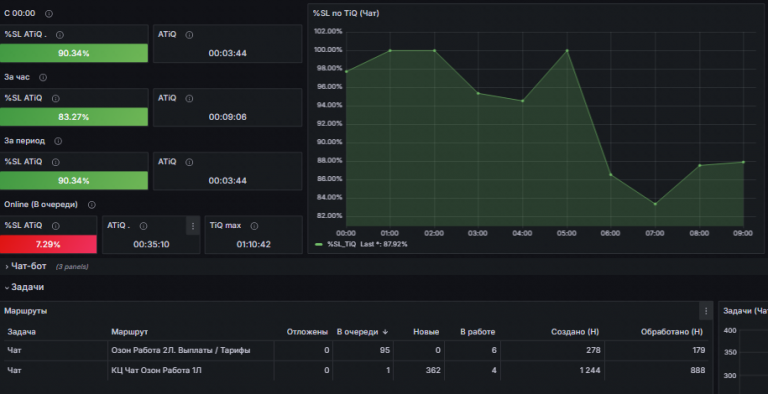Click route Озон Работа 2Л. Выплаты / Тарифы
Viewport: 768px width, 394px height.
(x=181, y=350)
